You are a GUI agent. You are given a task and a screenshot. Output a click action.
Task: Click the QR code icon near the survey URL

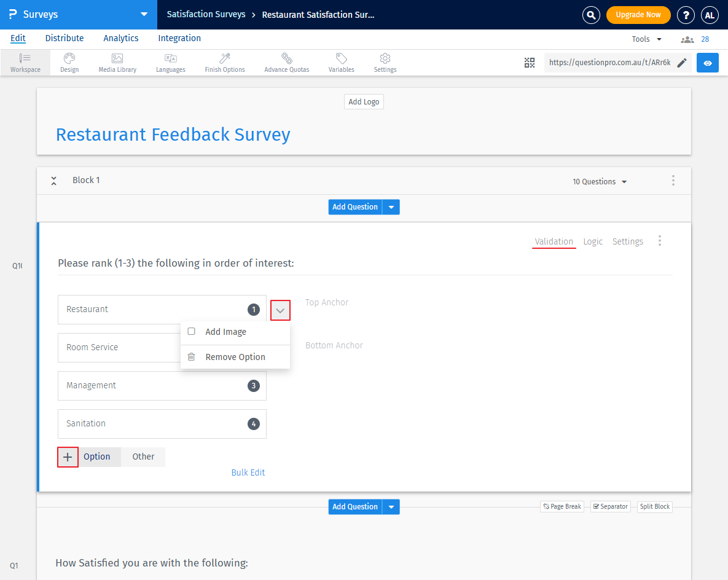pyautogui.click(x=530, y=62)
